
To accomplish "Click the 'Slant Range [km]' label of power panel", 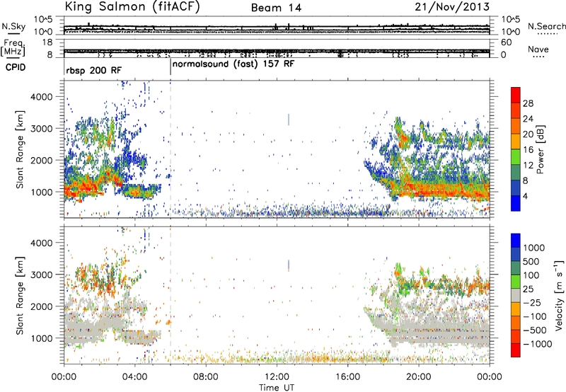I will click(20, 149).
